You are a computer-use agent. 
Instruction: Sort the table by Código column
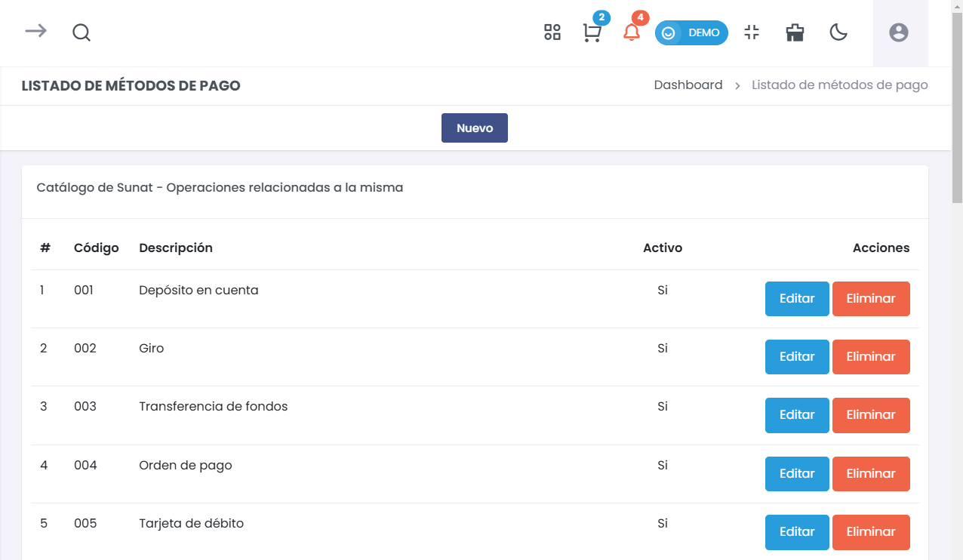[96, 248]
